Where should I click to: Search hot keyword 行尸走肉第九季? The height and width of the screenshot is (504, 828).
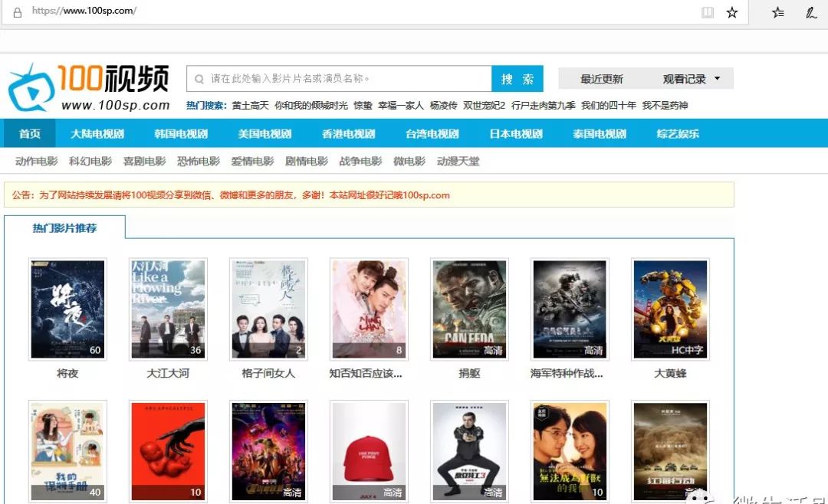(x=544, y=106)
